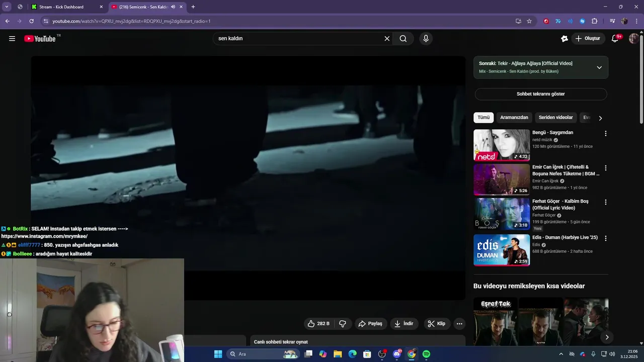Viewport: 644px width, 362px height.
Task: Open the Chrome three-dot menu
Action: tap(636, 21)
